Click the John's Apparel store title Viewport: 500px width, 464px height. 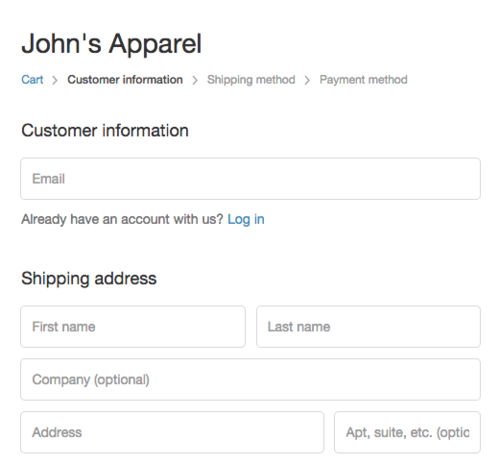112,44
